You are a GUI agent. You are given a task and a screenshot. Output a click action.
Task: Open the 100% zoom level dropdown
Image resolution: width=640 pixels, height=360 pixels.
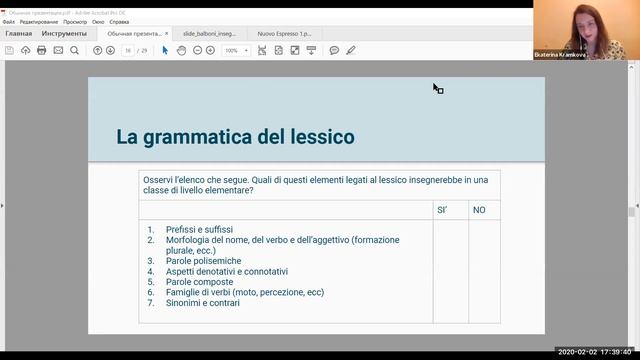tap(246, 51)
